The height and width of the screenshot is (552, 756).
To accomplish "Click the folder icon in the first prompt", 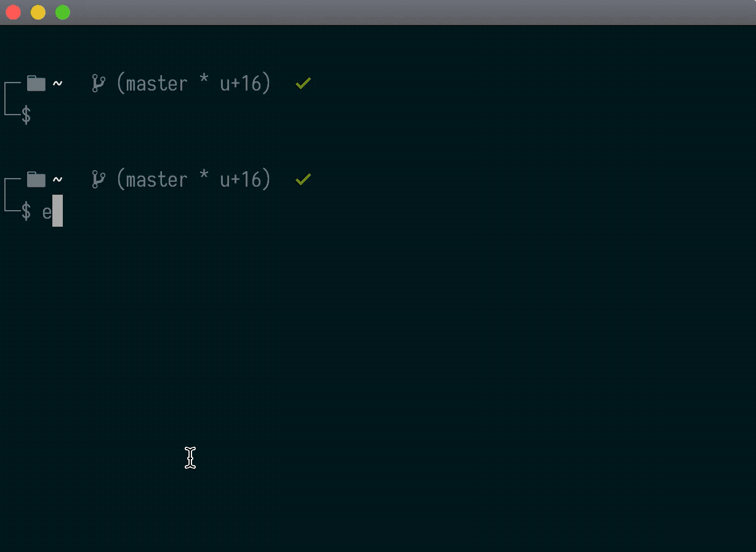I will 35,83.
